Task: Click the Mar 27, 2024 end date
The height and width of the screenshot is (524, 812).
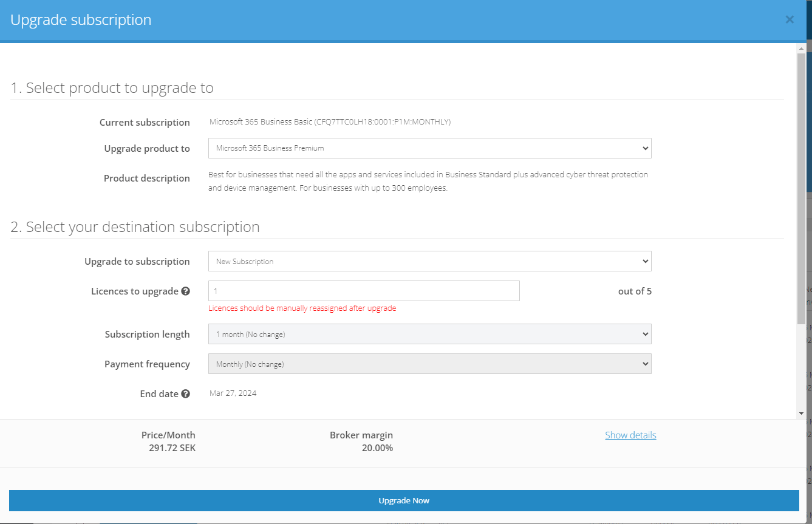Action: pos(233,393)
